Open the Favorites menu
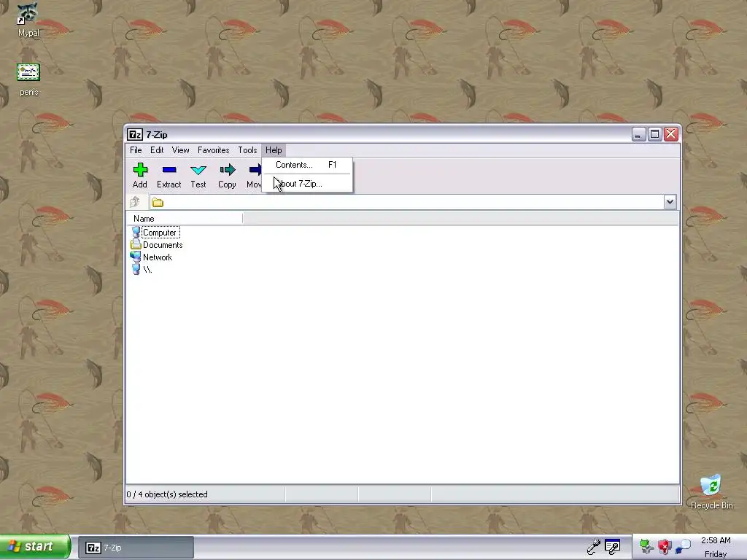Viewport: 747px width, 560px height. click(214, 150)
